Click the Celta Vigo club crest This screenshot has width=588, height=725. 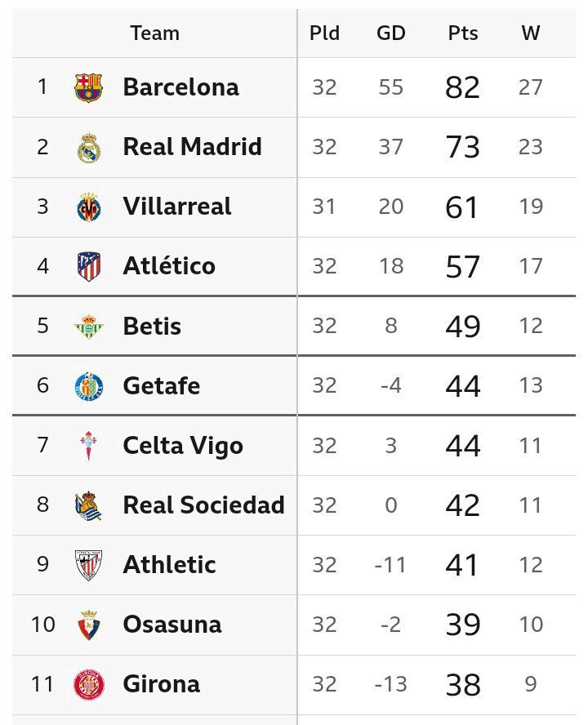(x=89, y=446)
